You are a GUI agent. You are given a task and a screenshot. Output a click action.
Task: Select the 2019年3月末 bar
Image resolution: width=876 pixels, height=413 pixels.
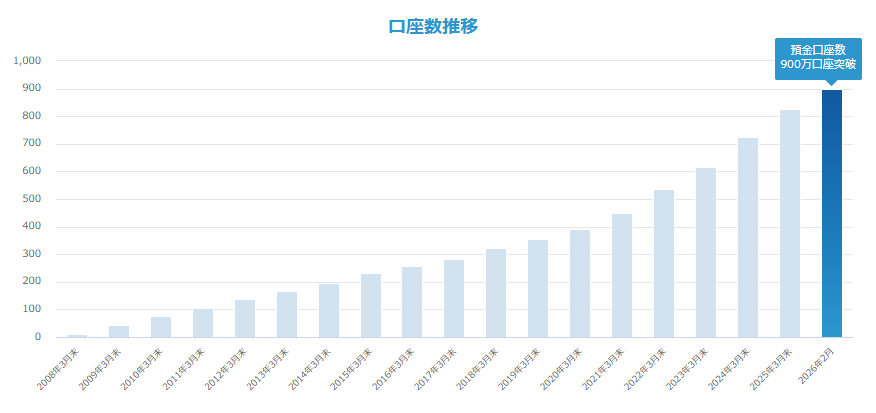coord(538,288)
